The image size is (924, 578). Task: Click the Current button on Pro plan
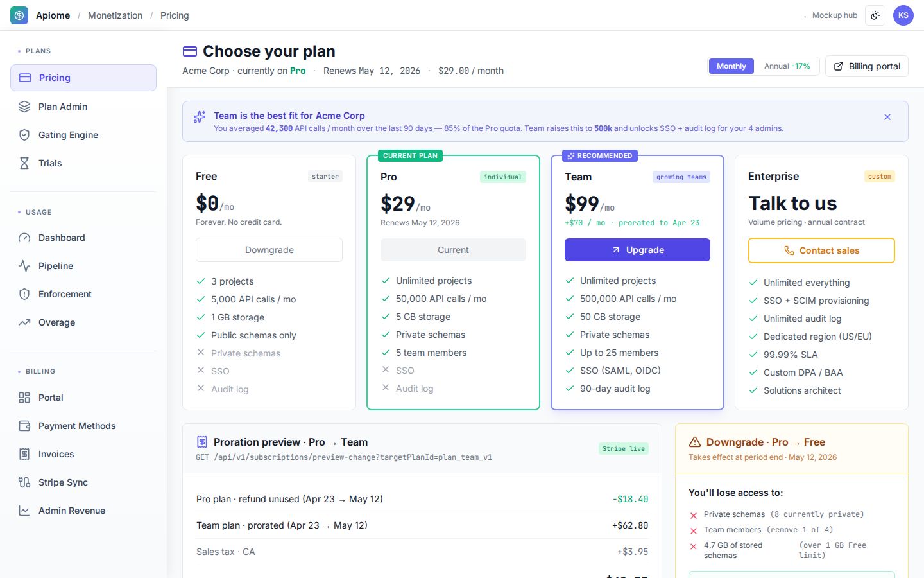453,250
